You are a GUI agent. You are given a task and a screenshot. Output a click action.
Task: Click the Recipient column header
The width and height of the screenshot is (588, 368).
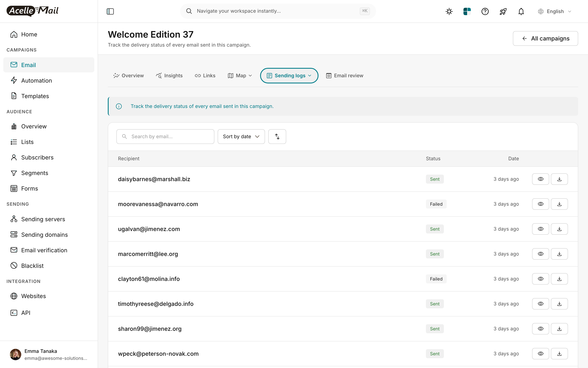[x=129, y=159]
